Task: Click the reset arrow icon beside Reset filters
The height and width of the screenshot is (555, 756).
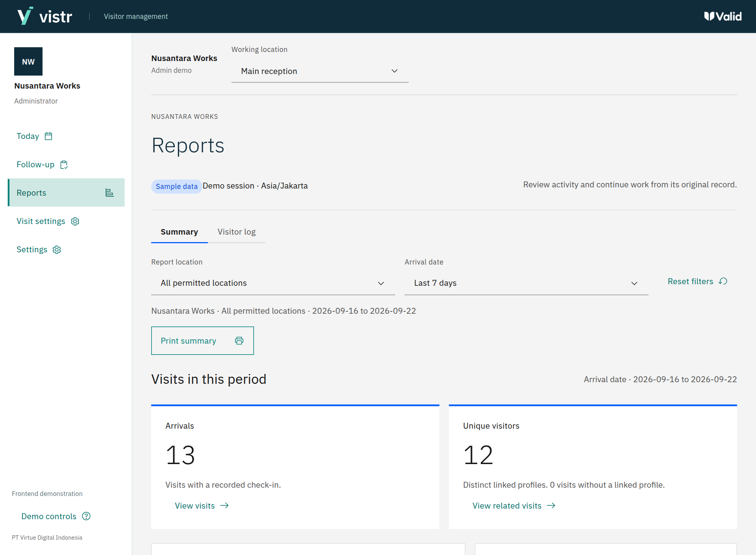Action: tap(723, 281)
